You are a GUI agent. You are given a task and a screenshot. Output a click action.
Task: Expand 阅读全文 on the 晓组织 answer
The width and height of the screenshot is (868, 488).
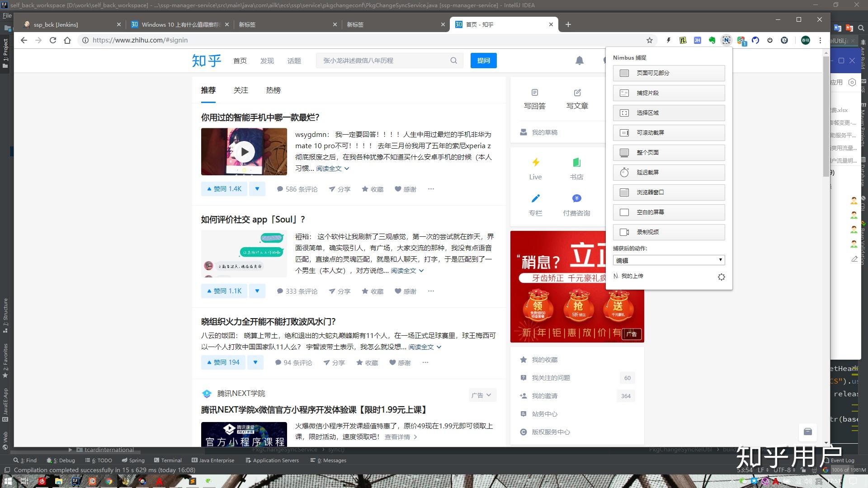[425, 347]
